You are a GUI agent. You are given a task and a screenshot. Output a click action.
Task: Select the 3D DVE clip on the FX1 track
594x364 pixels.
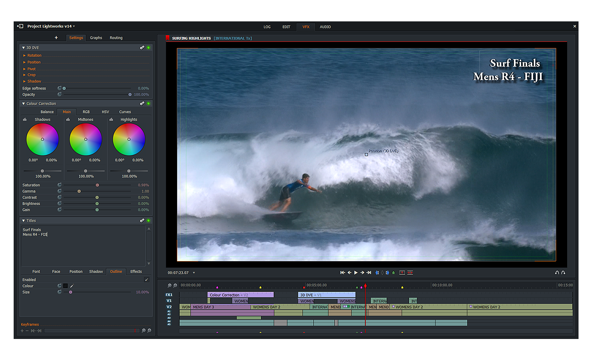click(326, 294)
